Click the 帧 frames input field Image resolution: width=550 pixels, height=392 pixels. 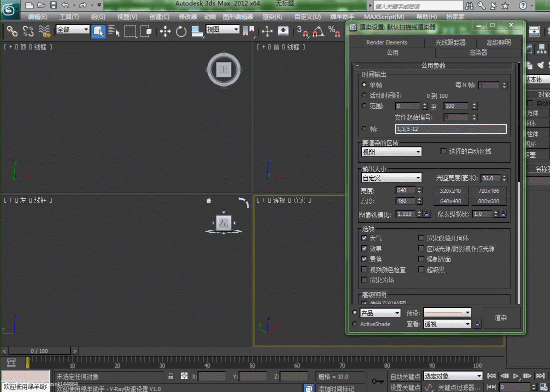point(450,129)
